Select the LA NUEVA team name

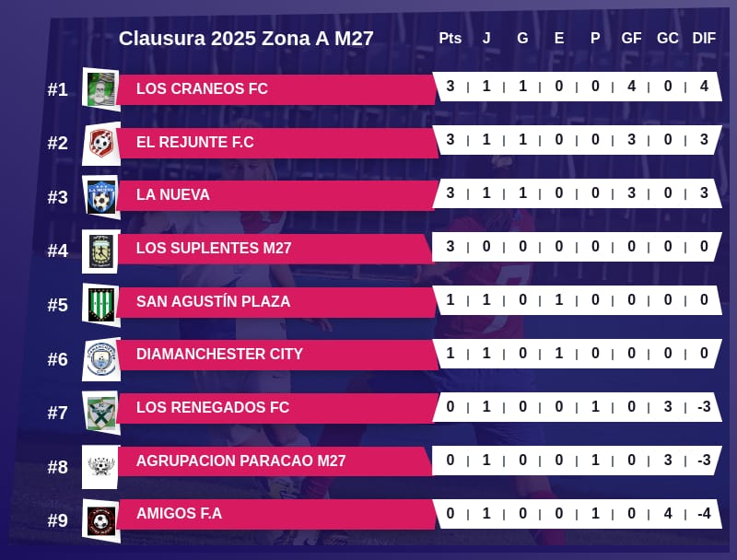pyautogui.click(x=173, y=195)
